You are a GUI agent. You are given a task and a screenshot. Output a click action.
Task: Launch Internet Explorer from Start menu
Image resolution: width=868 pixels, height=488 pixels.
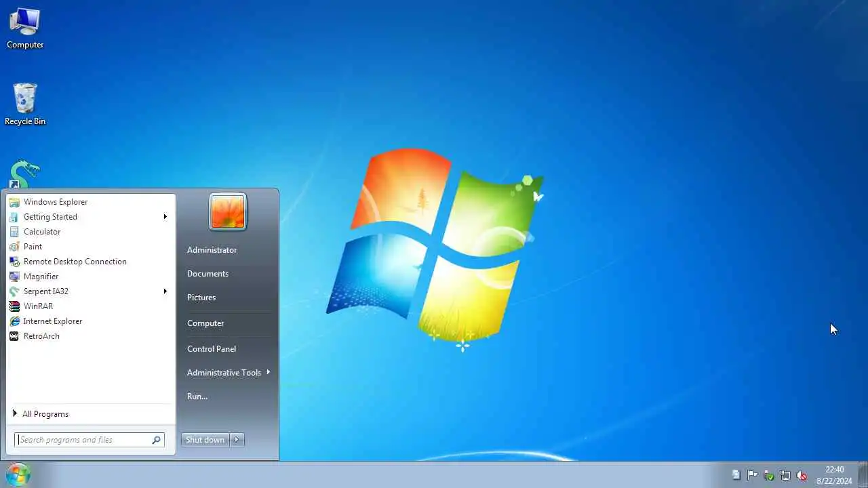91,321
